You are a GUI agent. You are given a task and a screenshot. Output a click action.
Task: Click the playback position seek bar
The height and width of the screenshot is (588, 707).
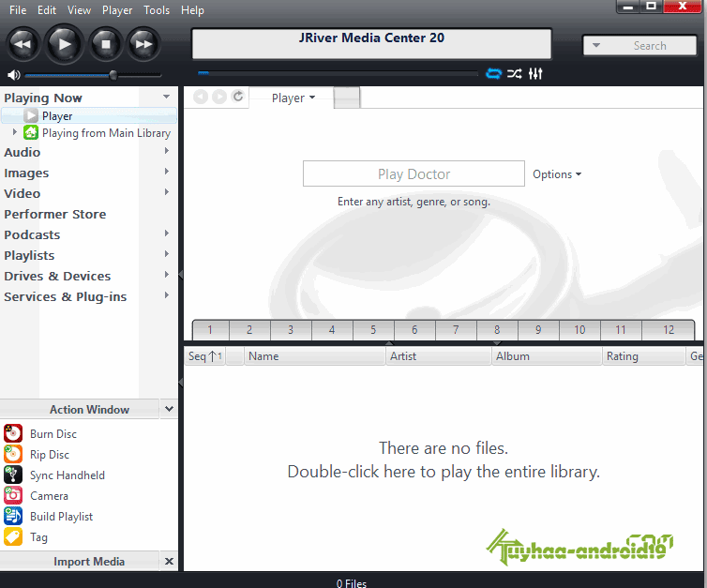click(338, 73)
